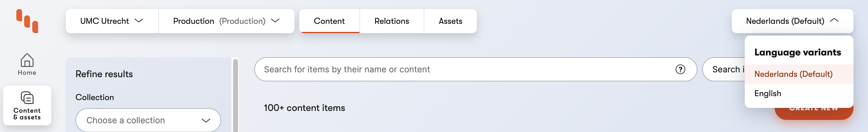Go to Home in the sidebar
This screenshot has width=868, height=132.
pos(27,64)
